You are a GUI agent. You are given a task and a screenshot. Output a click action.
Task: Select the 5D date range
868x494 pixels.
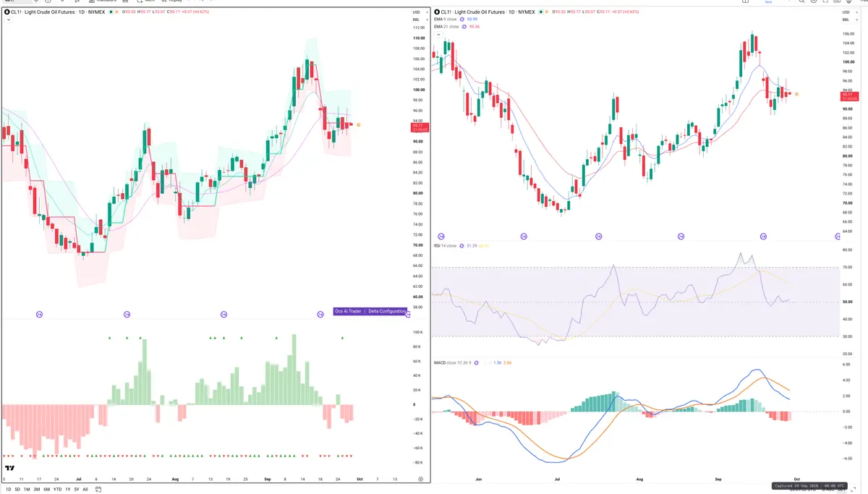tap(17, 490)
